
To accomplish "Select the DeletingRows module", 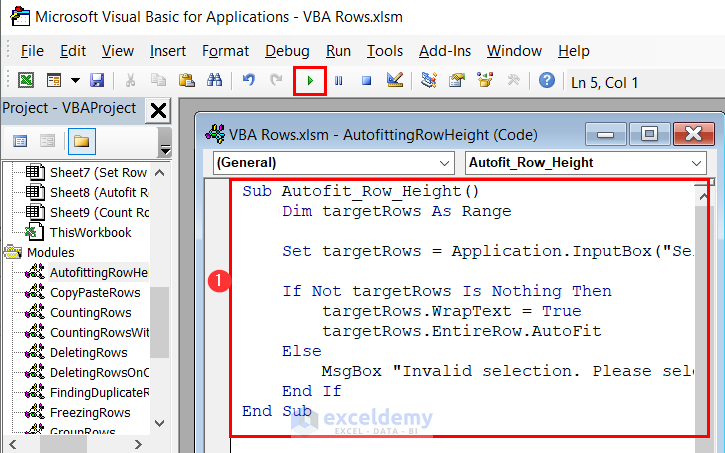I will (88, 352).
